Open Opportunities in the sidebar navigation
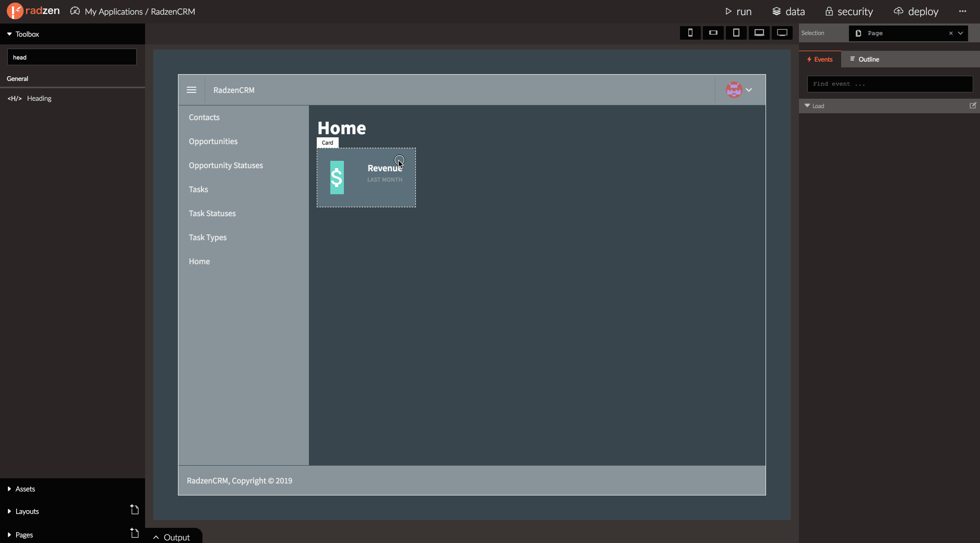The image size is (980, 543). pyautogui.click(x=213, y=141)
